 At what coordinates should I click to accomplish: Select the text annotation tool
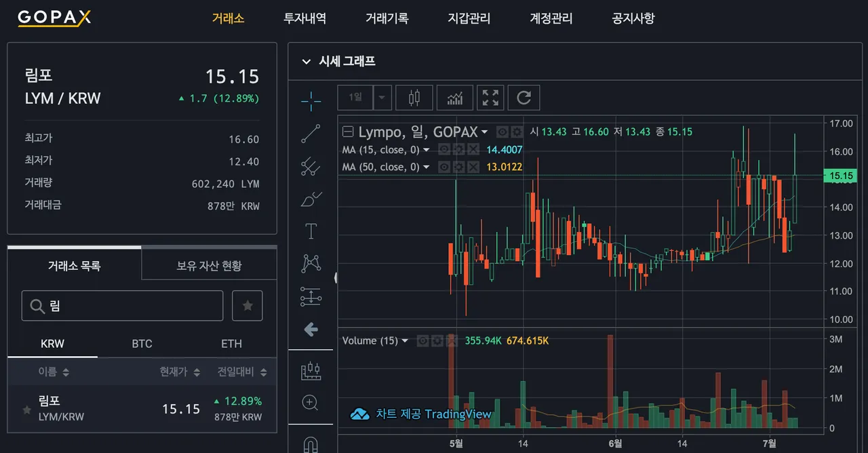[311, 231]
